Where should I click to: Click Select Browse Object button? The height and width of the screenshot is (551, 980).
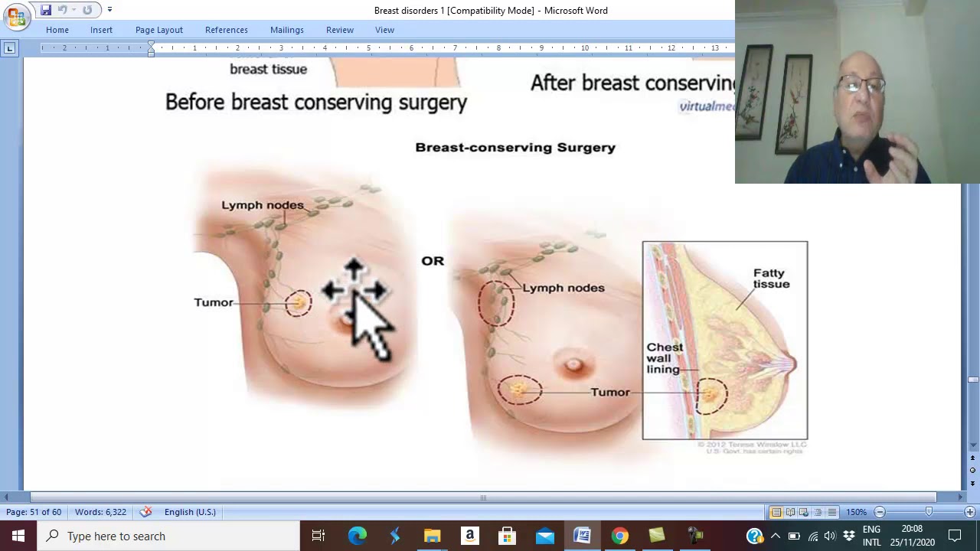(973, 470)
